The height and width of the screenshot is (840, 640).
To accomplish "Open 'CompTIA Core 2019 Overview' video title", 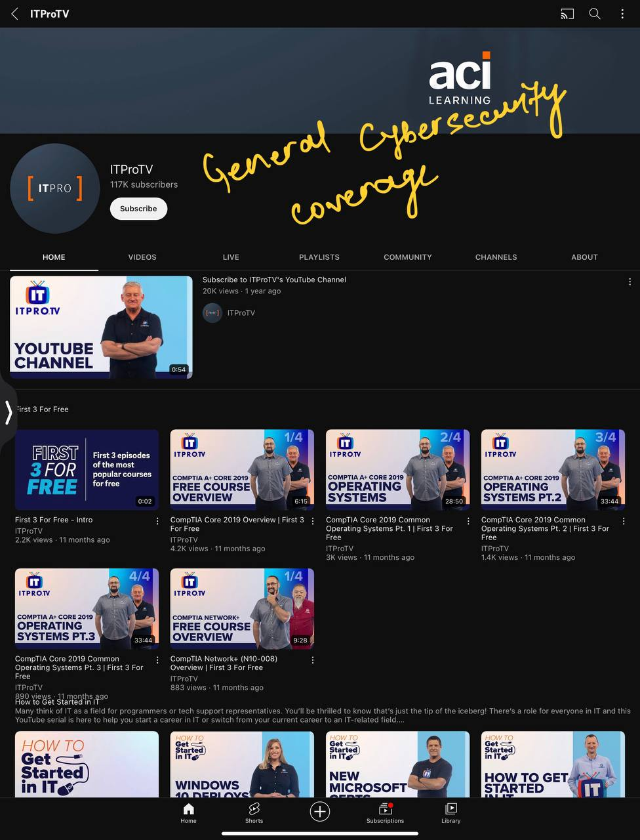I will (237, 524).
